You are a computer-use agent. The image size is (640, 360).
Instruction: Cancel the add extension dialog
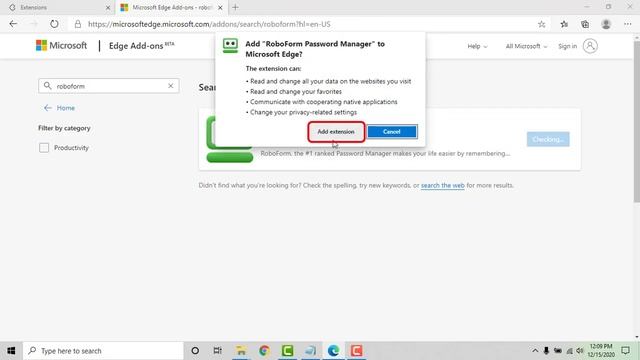tap(392, 132)
